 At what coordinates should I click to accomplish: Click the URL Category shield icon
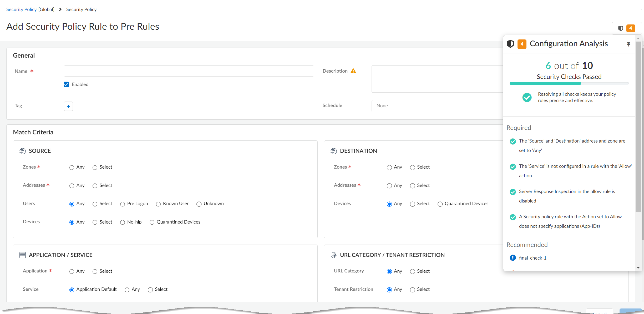point(333,255)
